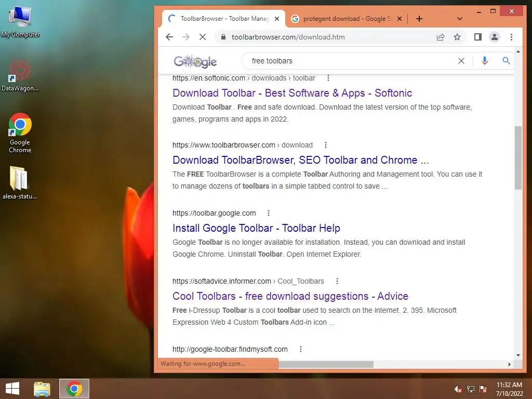Click http://google-toolbar.findmysoft.com URL text
This screenshot has height=399, width=532.
[x=230, y=349]
